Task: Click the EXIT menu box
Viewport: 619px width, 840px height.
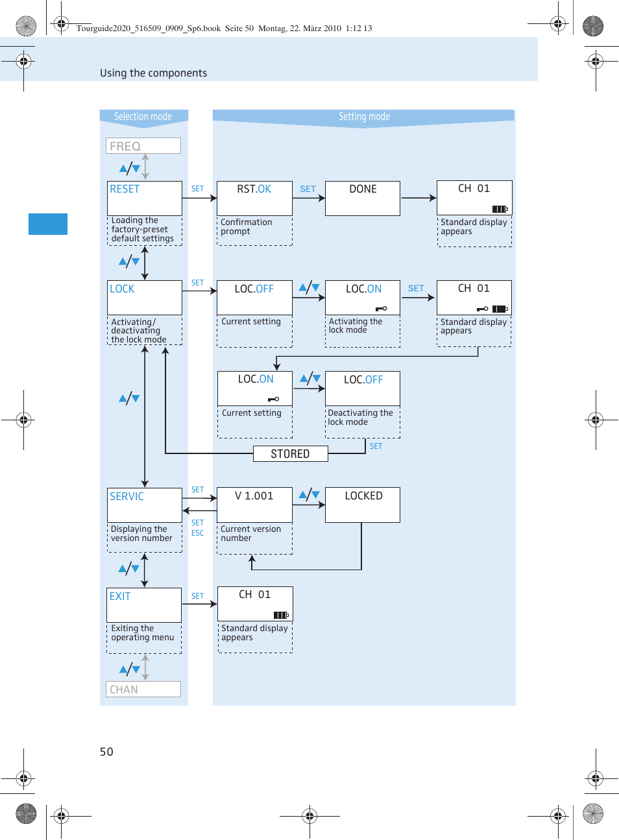Action: (x=144, y=605)
